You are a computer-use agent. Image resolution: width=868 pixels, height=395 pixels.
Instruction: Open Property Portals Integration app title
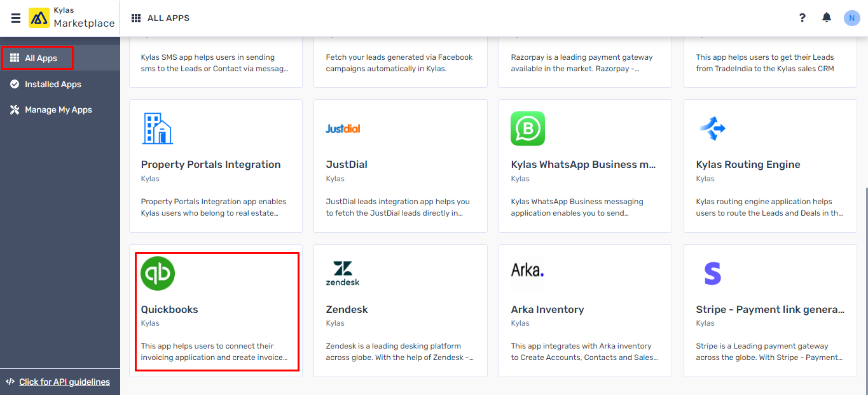tap(210, 164)
